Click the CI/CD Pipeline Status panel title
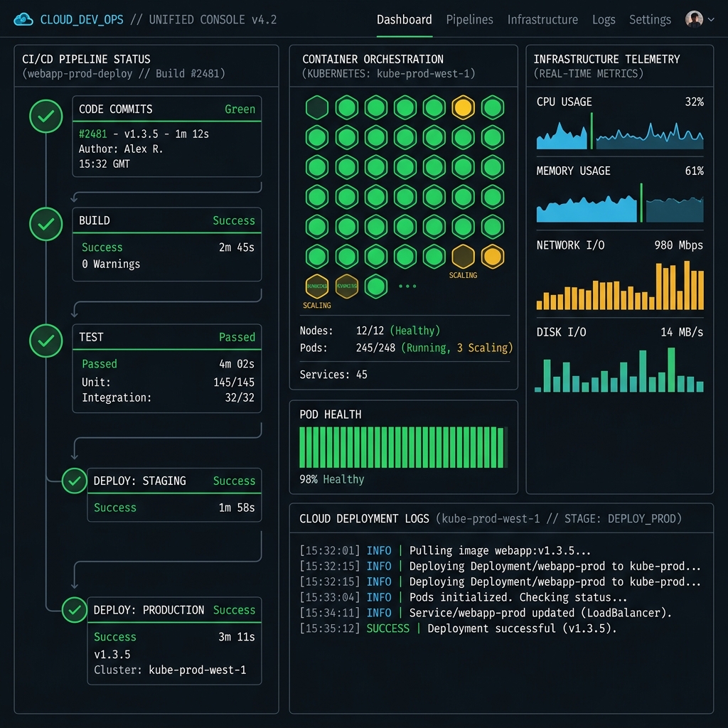Screen dimensions: 728x728 86,60
